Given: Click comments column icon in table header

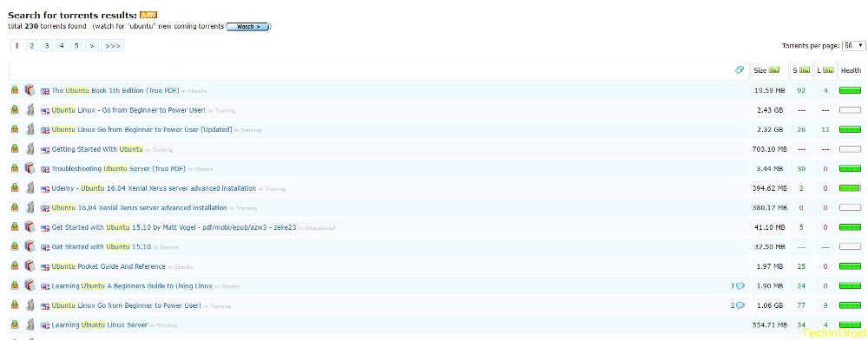Looking at the screenshot, I should [x=739, y=70].
